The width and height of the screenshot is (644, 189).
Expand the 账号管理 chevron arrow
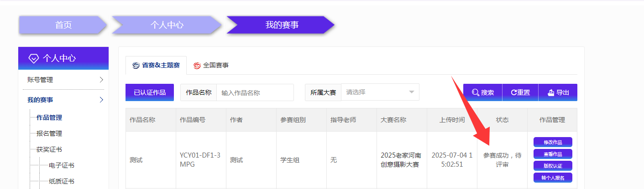pyautogui.click(x=101, y=80)
